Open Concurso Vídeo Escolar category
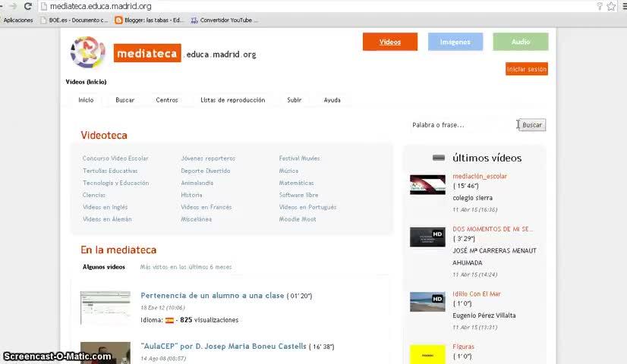 pyautogui.click(x=115, y=158)
